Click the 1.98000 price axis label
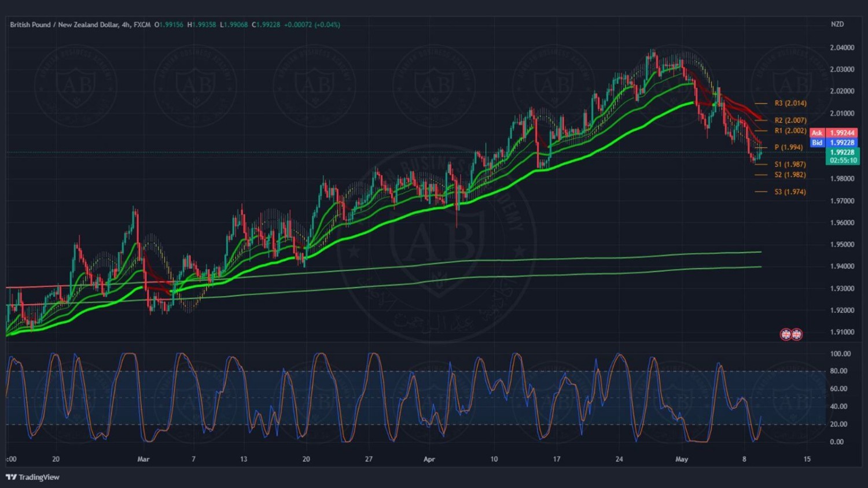 click(842, 179)
